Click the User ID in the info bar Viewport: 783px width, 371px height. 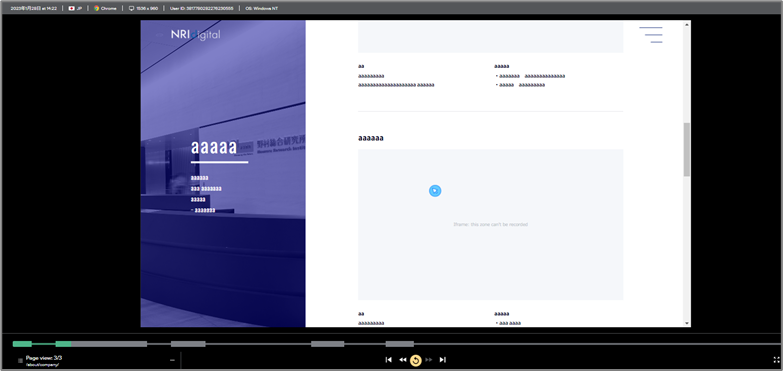pyautogui.click(x=201, y=8)
